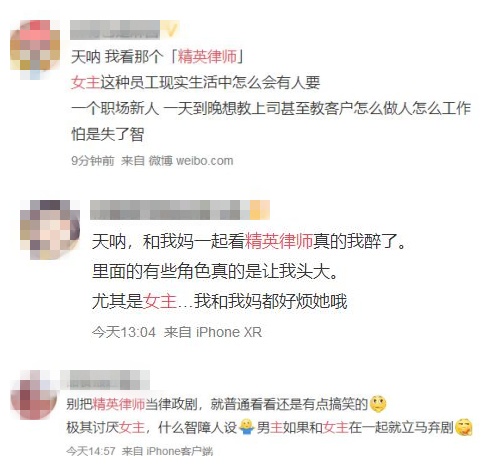Click the 今天14:57 timestamp
Image resolution: width=493 pixels, height=475 pixels.
(91, 451)
